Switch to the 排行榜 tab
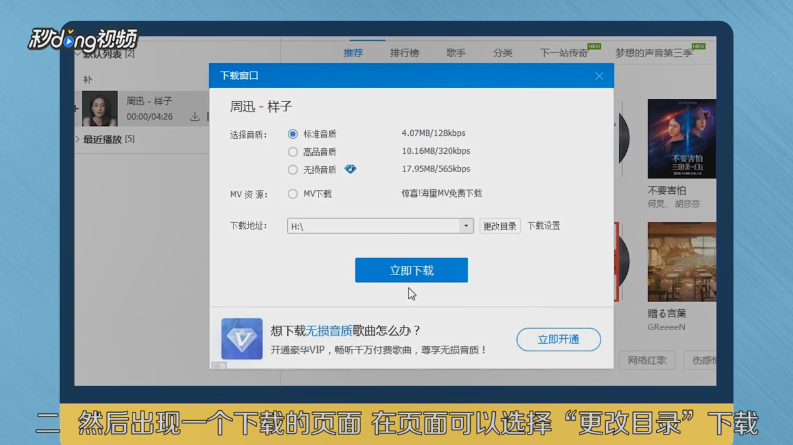This screenshot has width=793, height=445. [405, 53]
